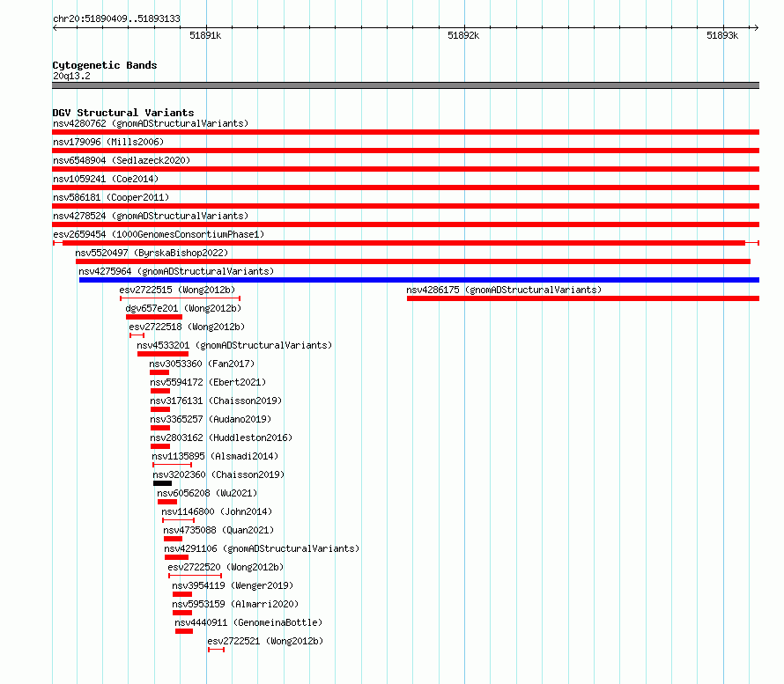Open nsv3176131 (Chaisson2019) label
Viewport: 784px width, 684px height.
pos(216,401)
